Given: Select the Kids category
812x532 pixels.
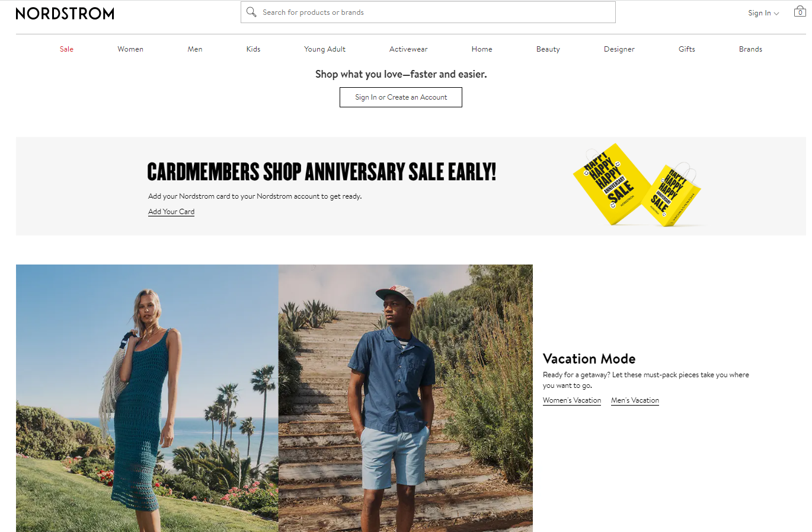Looking at the screenshot, I should coord(253,49).
